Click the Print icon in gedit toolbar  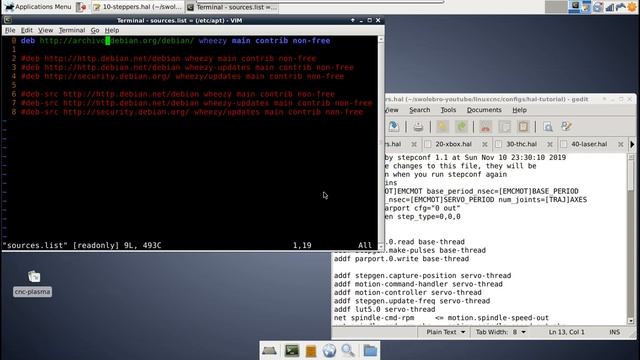point(418,127)
